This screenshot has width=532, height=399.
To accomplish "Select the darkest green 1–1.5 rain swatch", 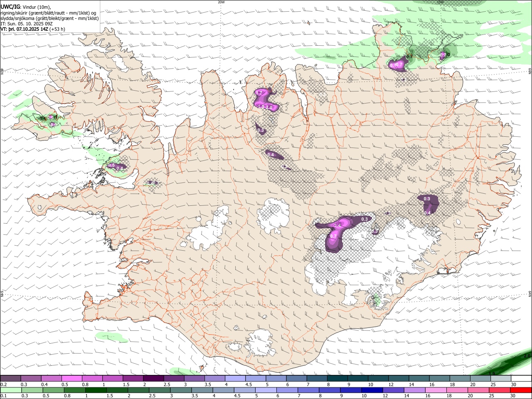I will click(96, 390).
